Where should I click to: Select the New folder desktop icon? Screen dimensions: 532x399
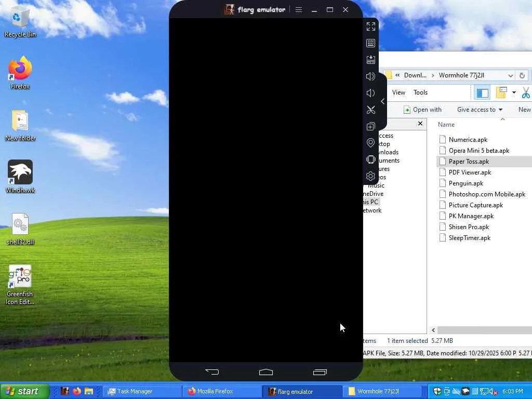pos(20,125)
